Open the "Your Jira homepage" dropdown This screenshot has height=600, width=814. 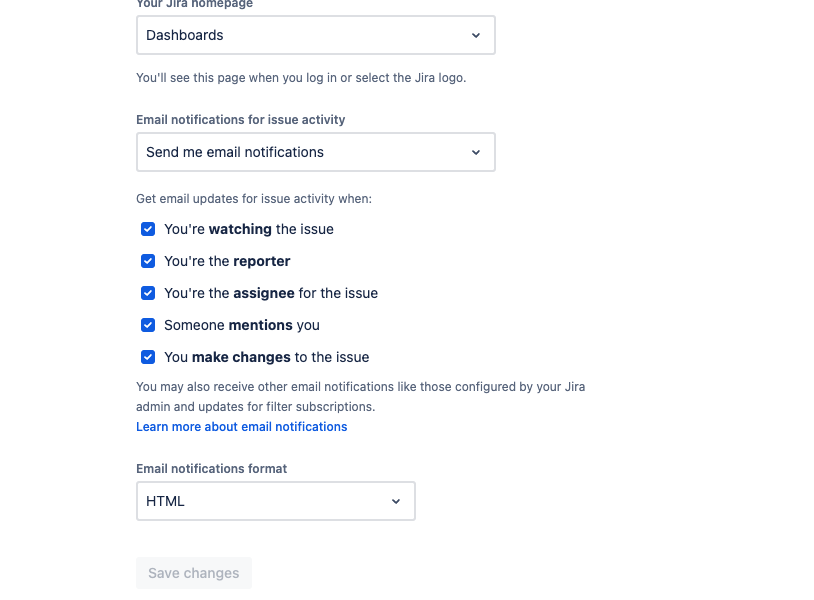pyautogui.click(x=315, y=35)
